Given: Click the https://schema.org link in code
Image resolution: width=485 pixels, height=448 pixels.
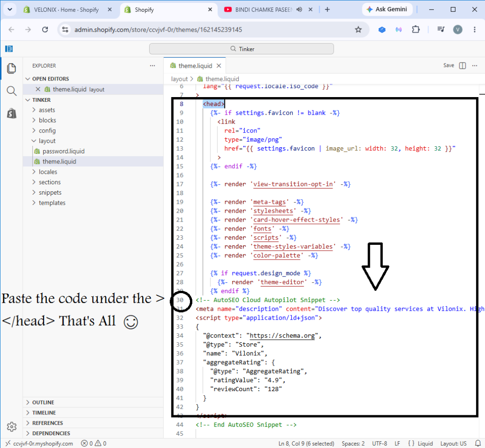Looking at the screenshot, I should [282, 335].
